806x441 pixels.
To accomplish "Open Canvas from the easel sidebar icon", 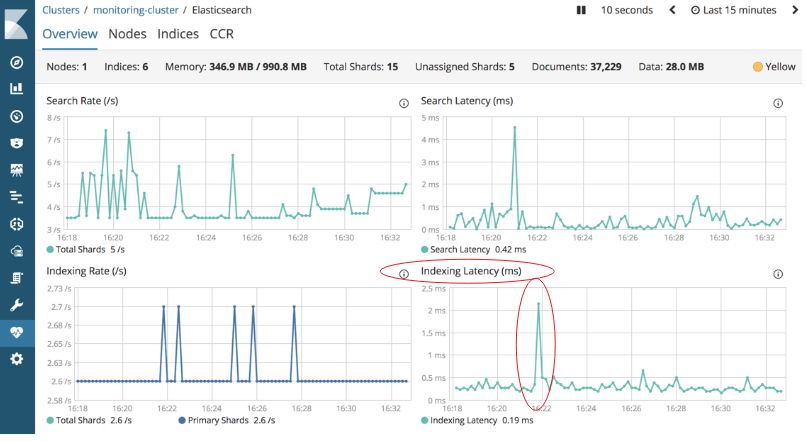I will 16,170.
